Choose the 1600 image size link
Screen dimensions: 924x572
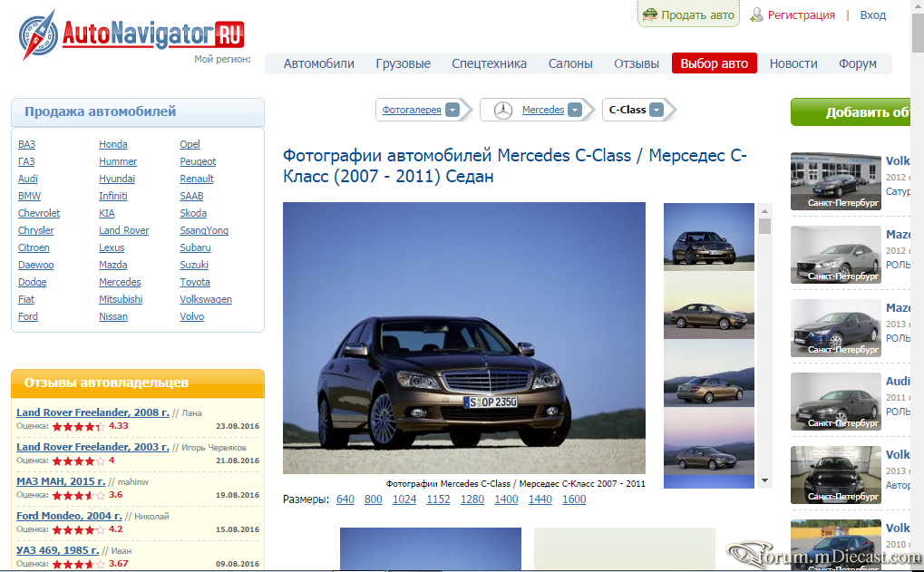click(574, 499)
